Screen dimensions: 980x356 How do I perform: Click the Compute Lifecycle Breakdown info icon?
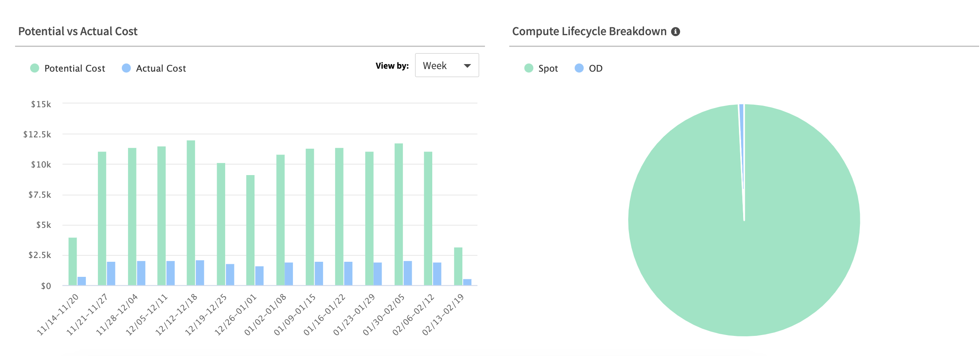pos(675,32)
